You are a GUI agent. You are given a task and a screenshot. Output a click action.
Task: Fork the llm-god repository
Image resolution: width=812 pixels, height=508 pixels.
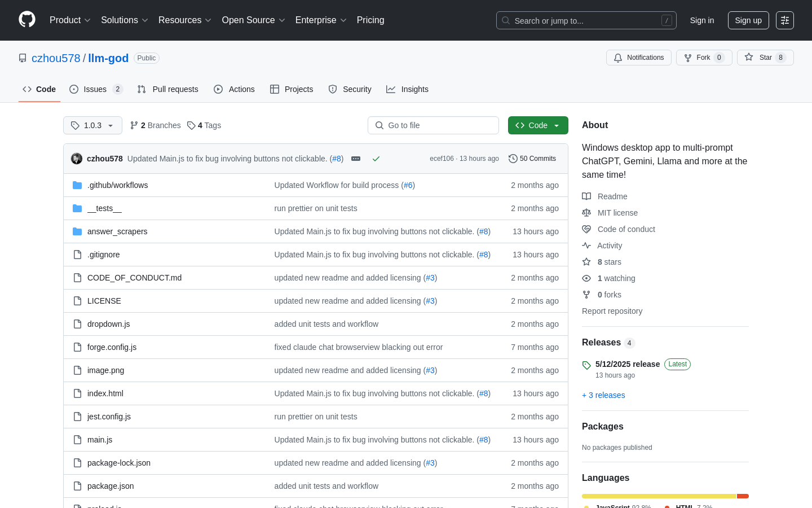[704, 58]
